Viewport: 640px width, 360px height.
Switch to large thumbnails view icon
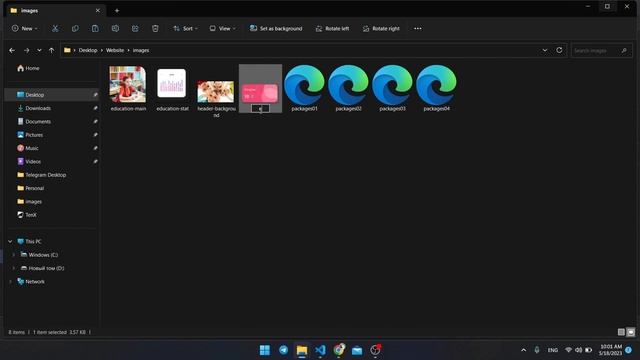pyautogui.click(x=631, y=332)
